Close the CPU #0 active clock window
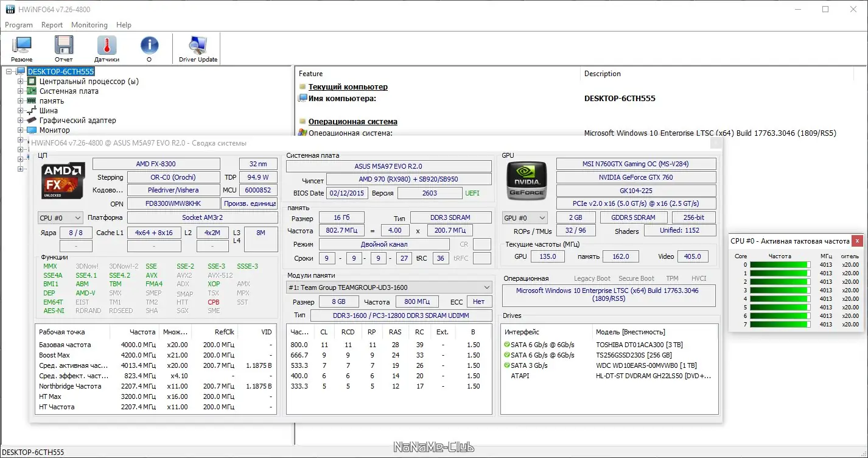The image size is (868, 458). point(857,241)
